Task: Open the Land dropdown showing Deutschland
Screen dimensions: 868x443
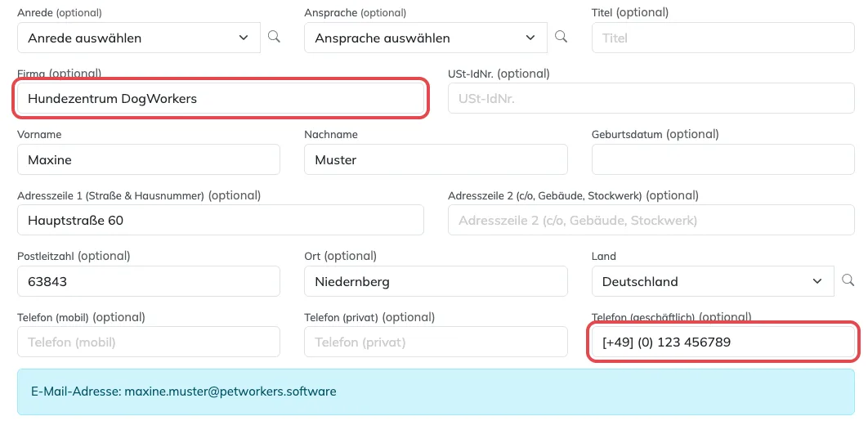Action: point(713,281)
